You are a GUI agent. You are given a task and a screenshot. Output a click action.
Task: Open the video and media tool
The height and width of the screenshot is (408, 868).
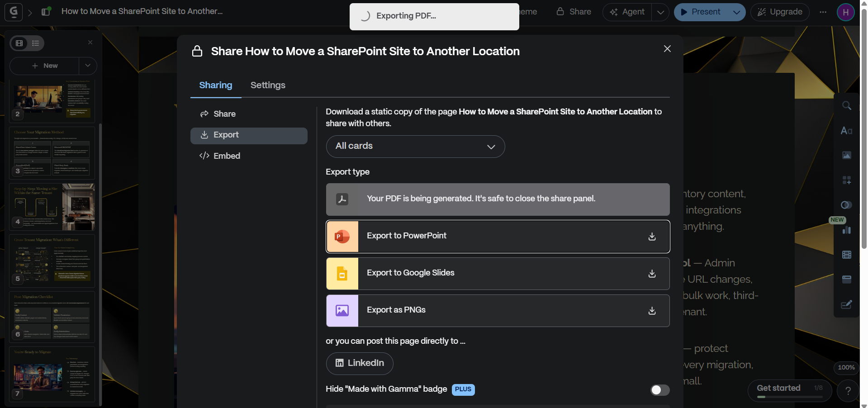point(847,255)
